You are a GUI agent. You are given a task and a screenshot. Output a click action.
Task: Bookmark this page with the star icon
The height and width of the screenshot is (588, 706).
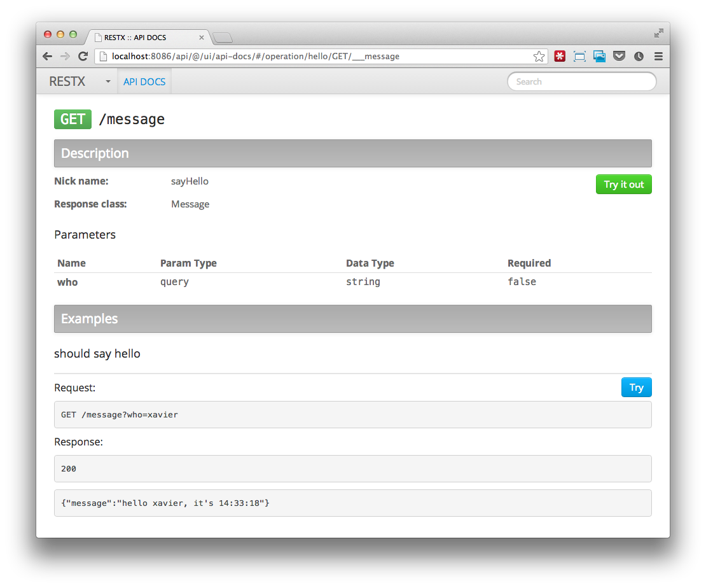pyautogui.click(x=539, y=57)
